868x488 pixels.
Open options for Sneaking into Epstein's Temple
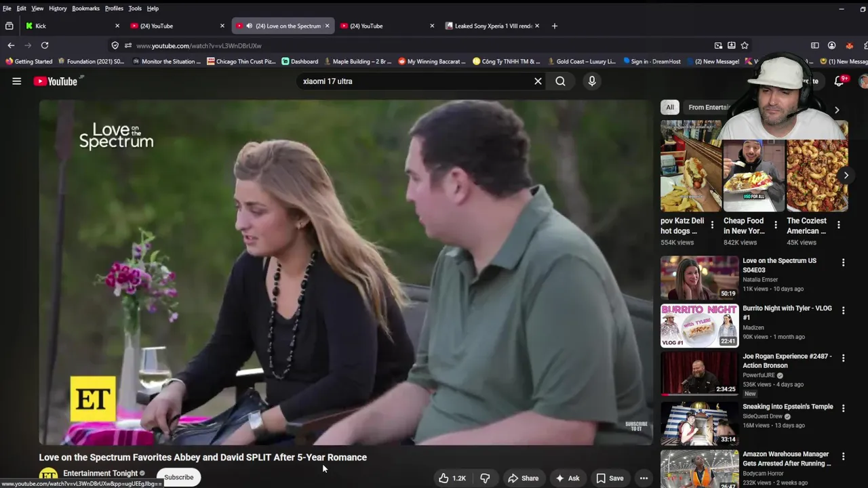pos(843,408)
